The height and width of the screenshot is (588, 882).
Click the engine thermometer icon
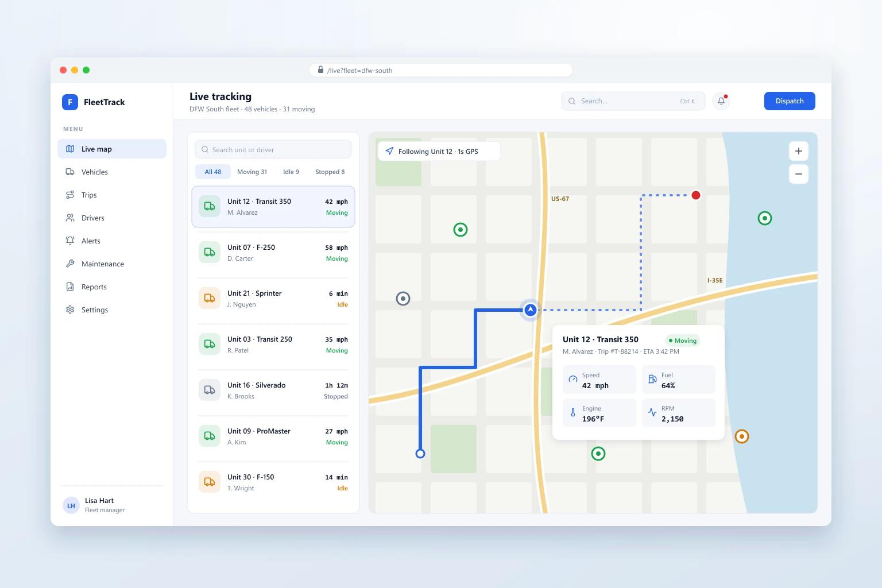(x=572, y=413)
